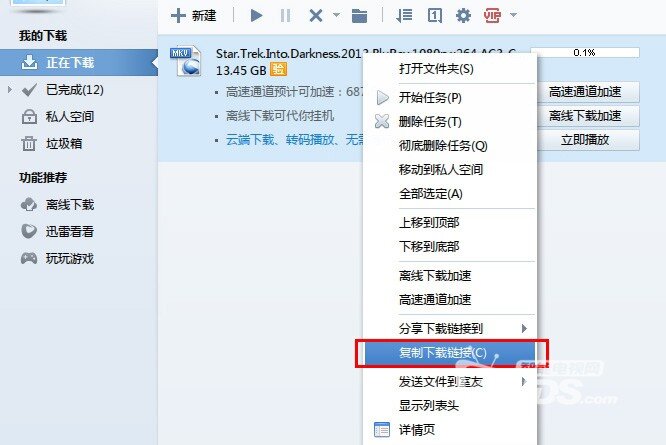666x445 pixels.
Task: Open settings via the gear icon
Action: tap(463, 16)
